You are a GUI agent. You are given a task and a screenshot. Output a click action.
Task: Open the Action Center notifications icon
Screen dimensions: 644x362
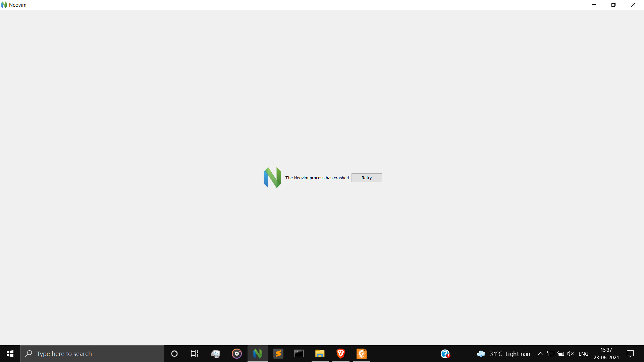tap(630, 354)
